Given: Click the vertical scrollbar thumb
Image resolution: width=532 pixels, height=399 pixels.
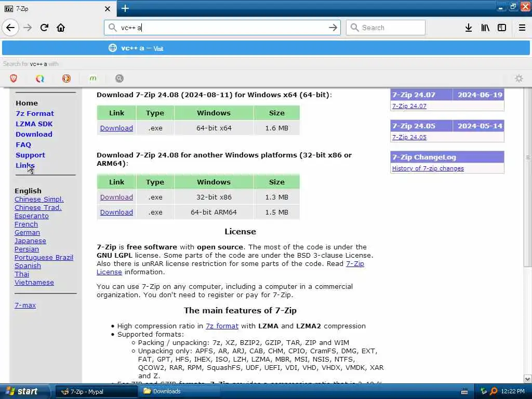Looking at the screenshot, I should coord(528,178).
